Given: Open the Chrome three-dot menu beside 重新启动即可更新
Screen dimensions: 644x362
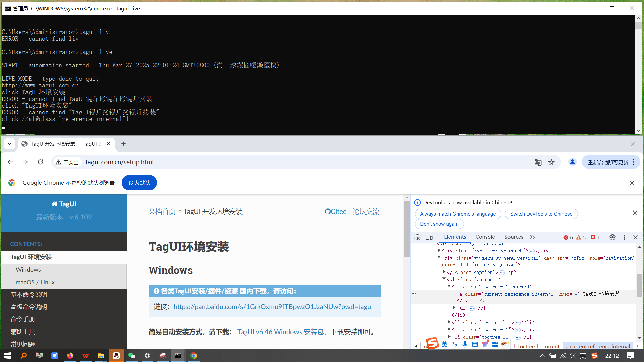Looking at the screenshot, I should (633, 162).
